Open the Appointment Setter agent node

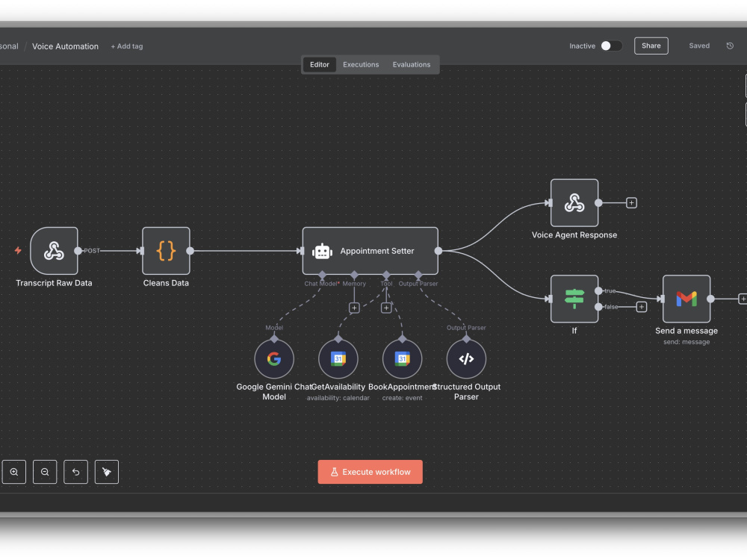[x=371, y=250]
